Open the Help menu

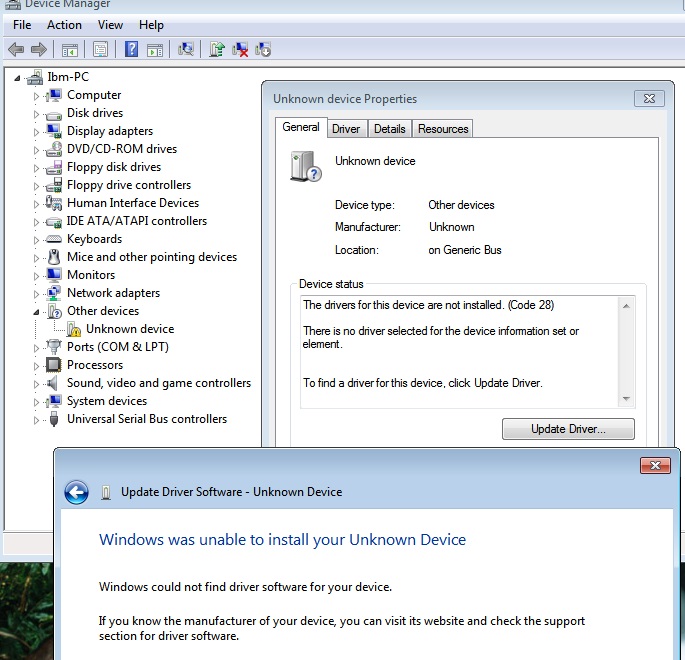coord(151,25)
